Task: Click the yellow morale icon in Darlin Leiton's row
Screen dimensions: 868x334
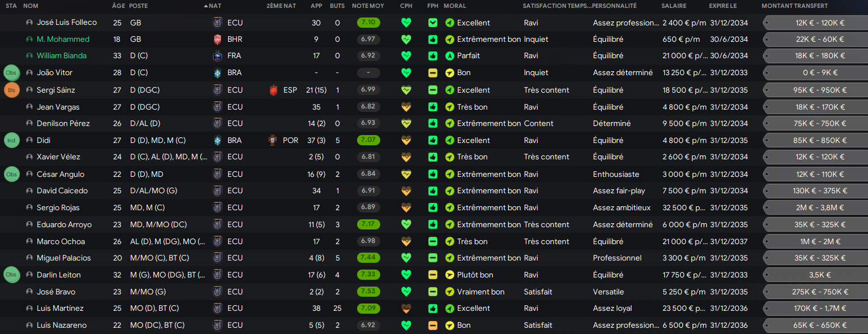Action: click(x=450, y=275)
